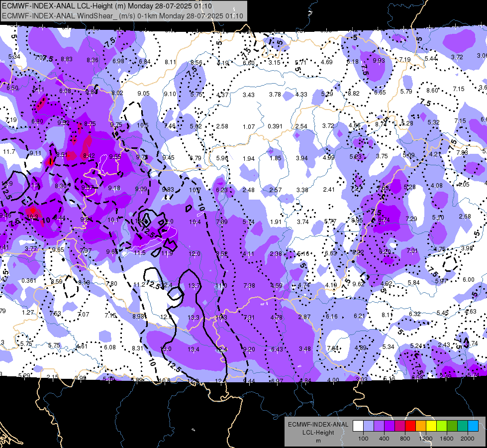The height and width of the screenshot is (448, 487).
Task: Click the legend scale value 1600
Action: pyautogui.click(x=447, y=439)
